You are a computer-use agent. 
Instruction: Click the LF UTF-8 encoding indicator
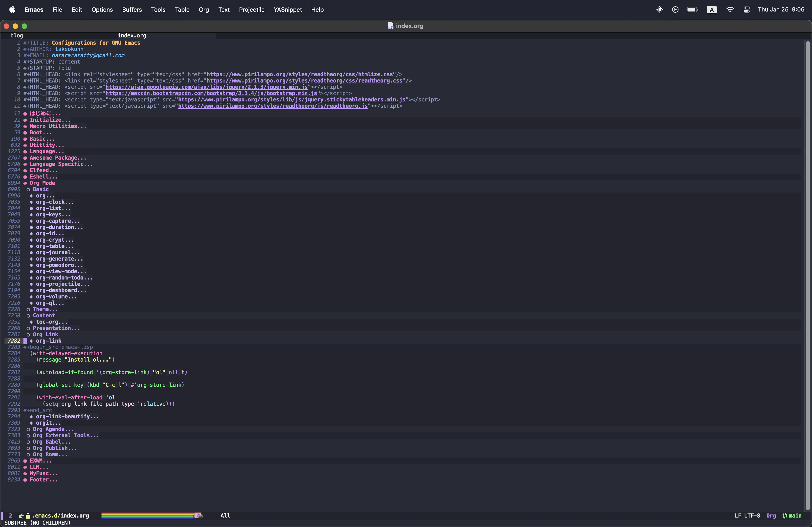pos(747,516)
